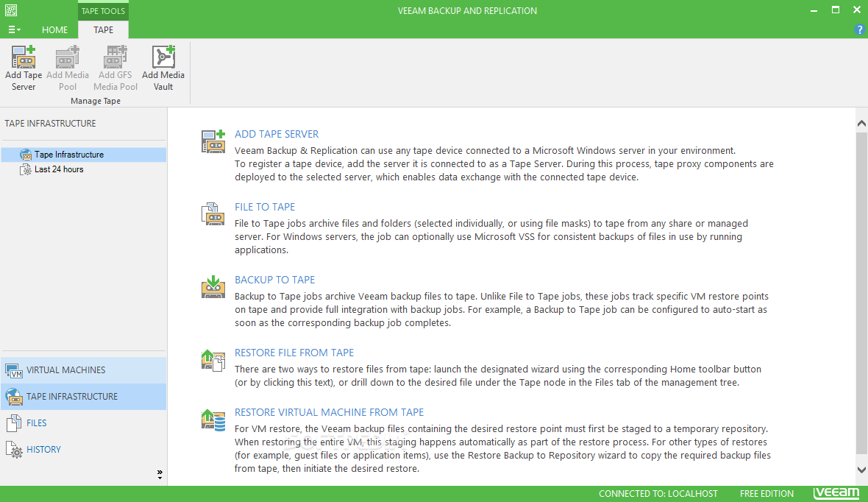Viewport: 868px width, 502px height.
Task: Select the TAPE ribbon tab
Action: pyautogui.click(x=103, y=30)
